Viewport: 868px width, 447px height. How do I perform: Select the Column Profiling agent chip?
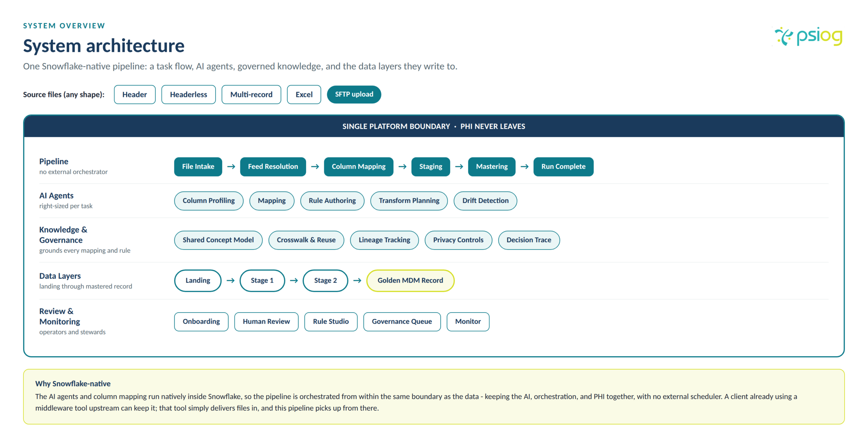[209, 201]
